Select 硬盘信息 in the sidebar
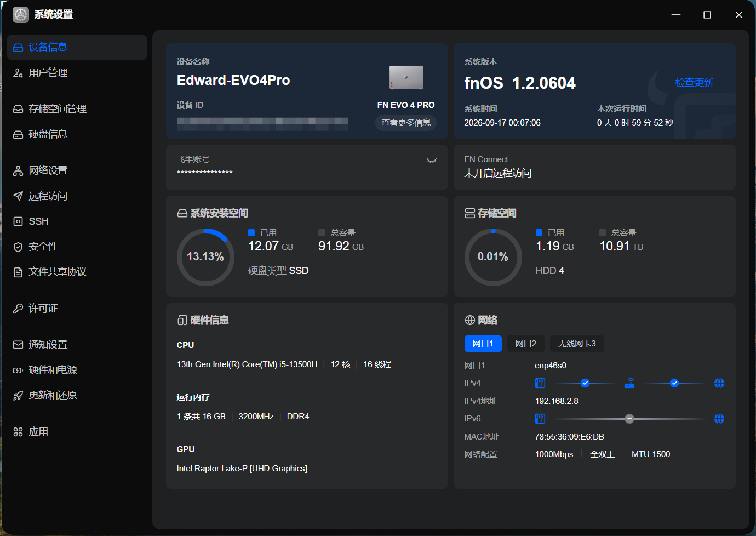 pyautogui.click(x=77, y=134)
